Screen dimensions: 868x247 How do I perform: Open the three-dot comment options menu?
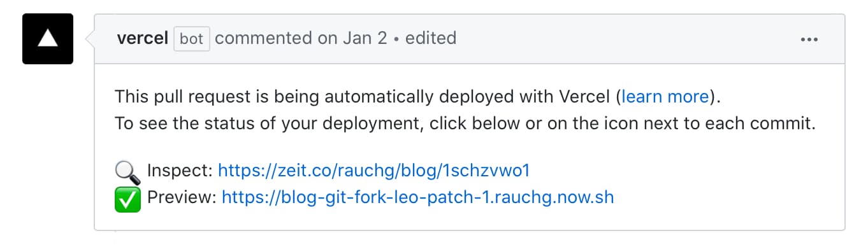coord(809,39)
